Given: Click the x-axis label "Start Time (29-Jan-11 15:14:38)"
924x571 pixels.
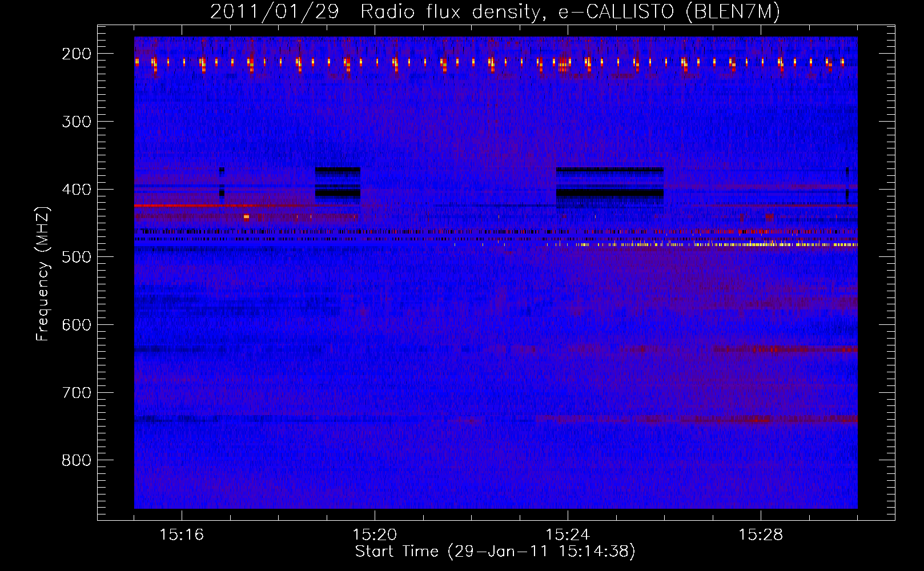Looking at the screenshot, I should point(495,552).
